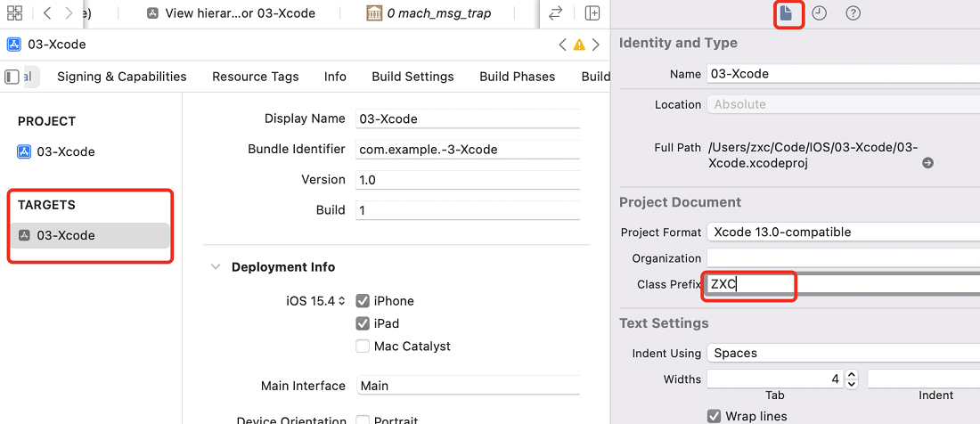Toggle the targets sidebar panel icon
Screen dimensions: 980x424
pyautogui.click(x=12, y=77)
